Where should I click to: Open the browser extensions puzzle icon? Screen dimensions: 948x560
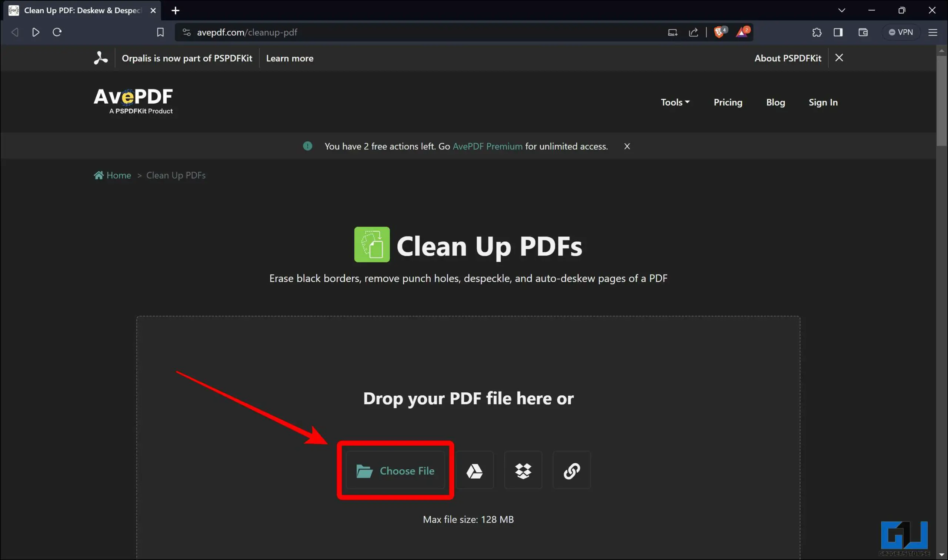817,33
